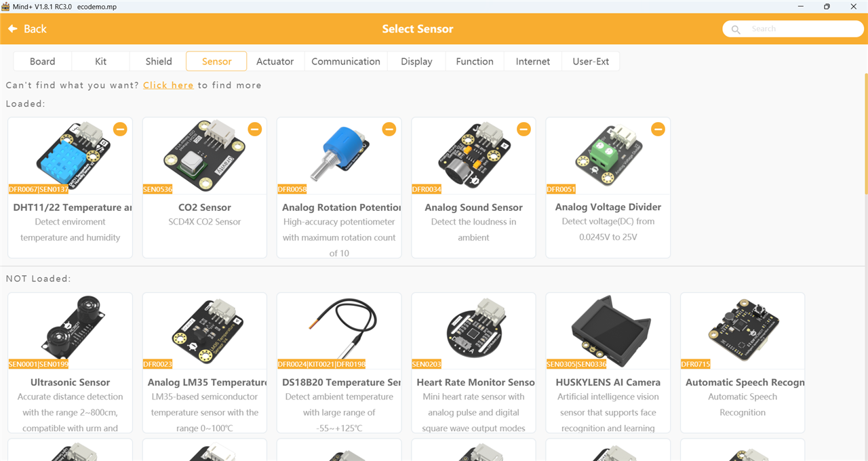Click the Mind+ app icon in title bar
This screenshot has height=461, width=868.
click(x=5, y=6)
